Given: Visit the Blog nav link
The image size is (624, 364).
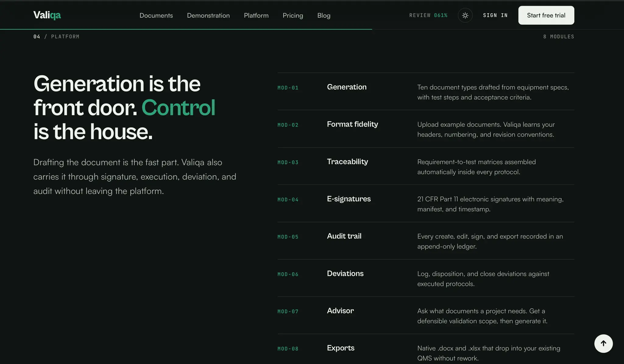Looking at the screenshot, I should point(324,15).
